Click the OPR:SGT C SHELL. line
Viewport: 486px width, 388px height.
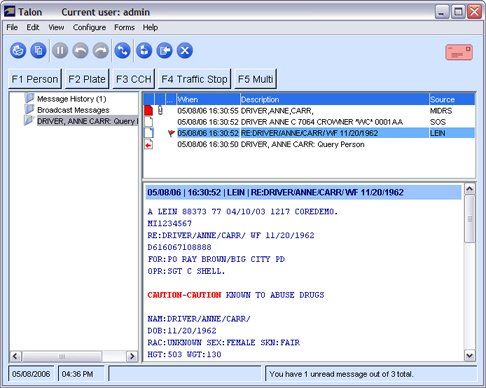point(186,271)
